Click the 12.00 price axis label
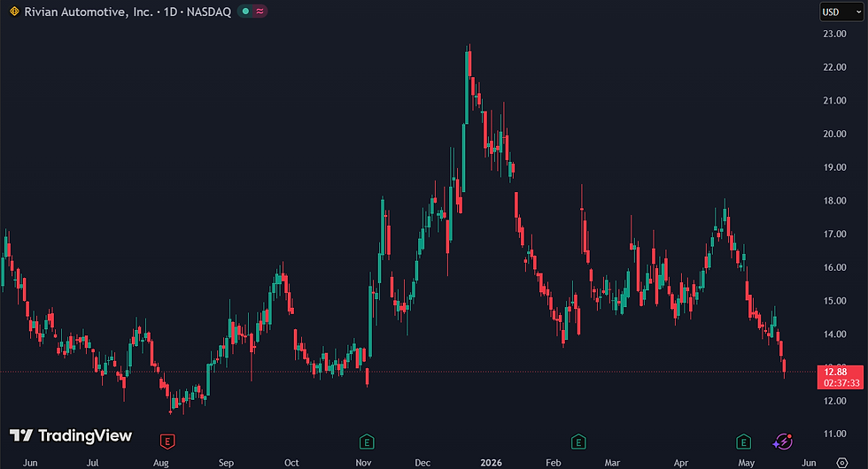The height and width of the screenshot is (469, 868). pos(834,401)
